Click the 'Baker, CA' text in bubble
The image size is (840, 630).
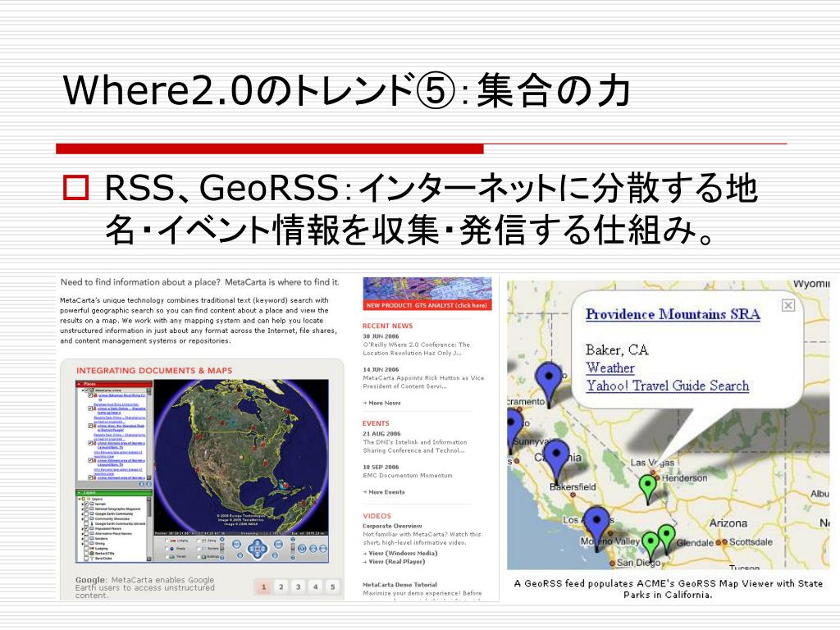pyautogui.click(x=617, y=350)
